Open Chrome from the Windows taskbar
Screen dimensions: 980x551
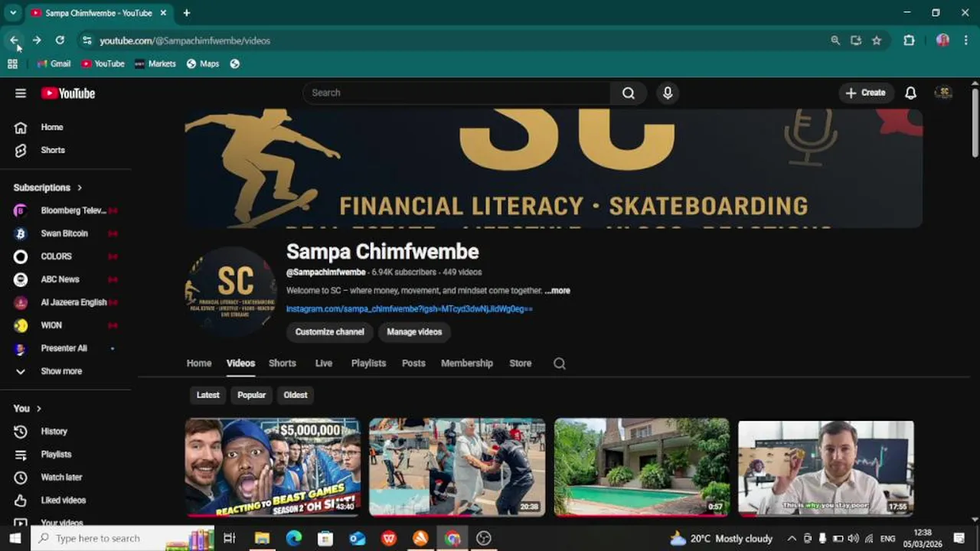coord(452,538)
